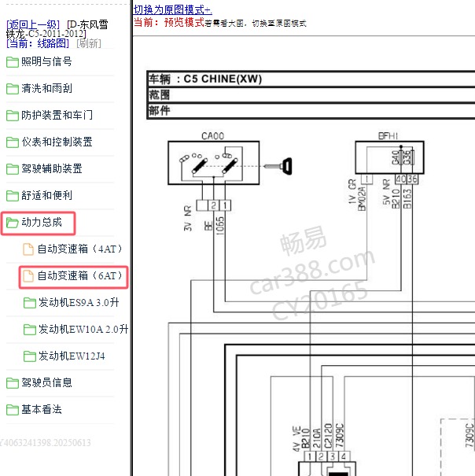Open the 舒适和便利 folder icon
Viewport: 475px width, 476px height.
tap(13, 195)
